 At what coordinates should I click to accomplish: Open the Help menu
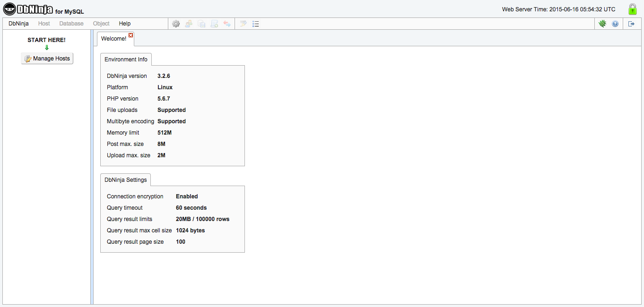click(124, 23)
